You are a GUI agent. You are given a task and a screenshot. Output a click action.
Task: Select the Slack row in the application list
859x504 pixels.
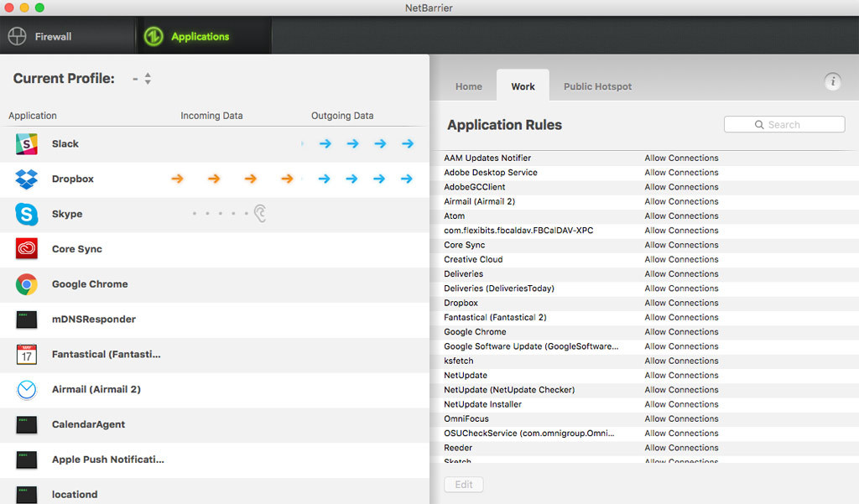point(214,144)
